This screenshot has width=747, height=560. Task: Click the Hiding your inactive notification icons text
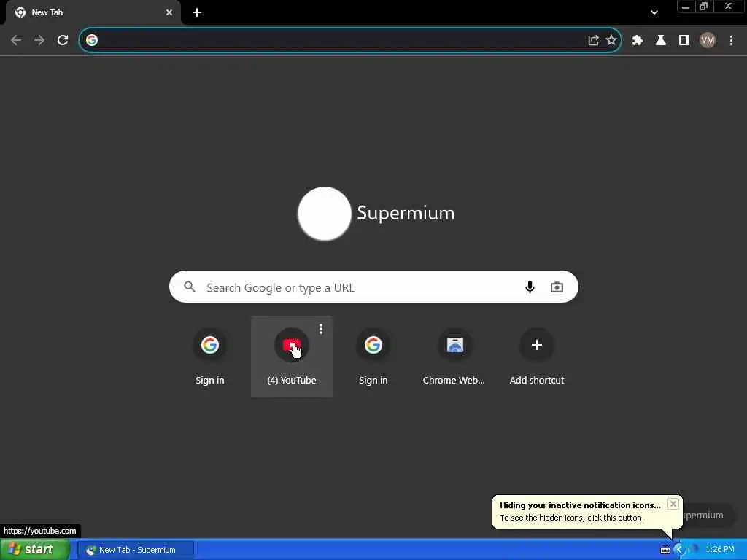pos(580,505)
